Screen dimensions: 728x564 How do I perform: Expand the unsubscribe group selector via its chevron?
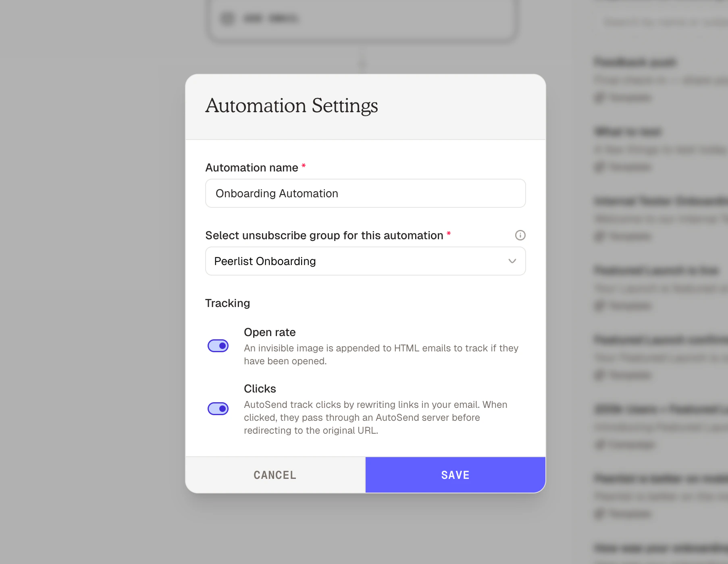tap(512, 261)
